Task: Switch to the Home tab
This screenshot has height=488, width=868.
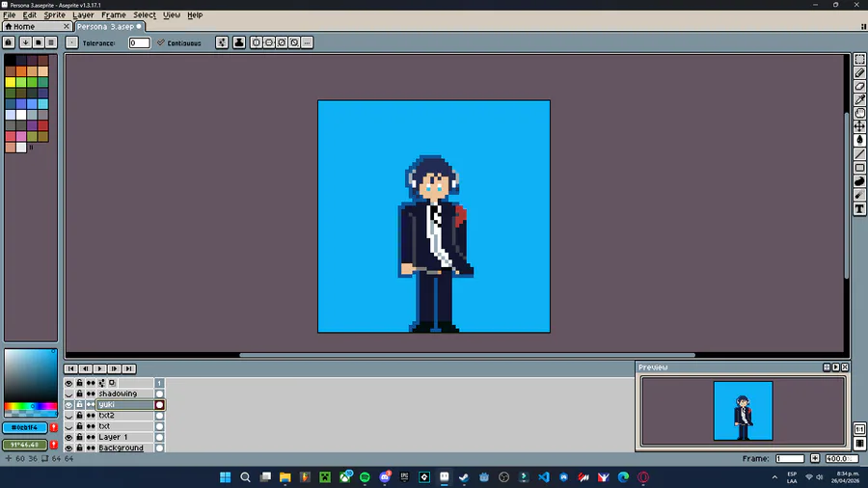Action: (x=37, y=26)
